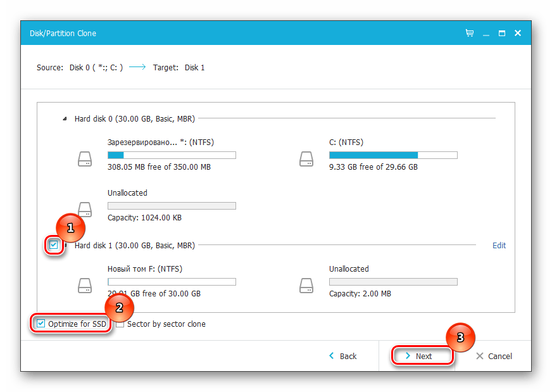Click the C: partition usage bar
Screen dimensions: 552x392
[392, 155]
